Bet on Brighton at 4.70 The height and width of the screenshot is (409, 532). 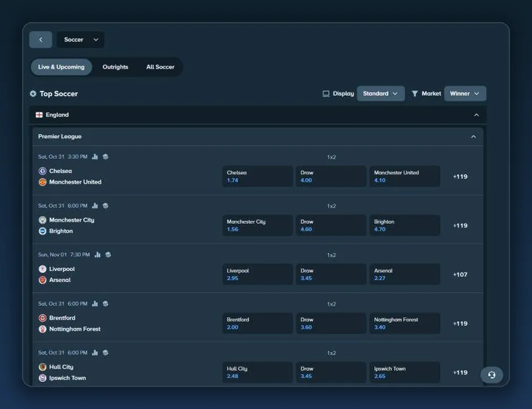click(405, 226)
